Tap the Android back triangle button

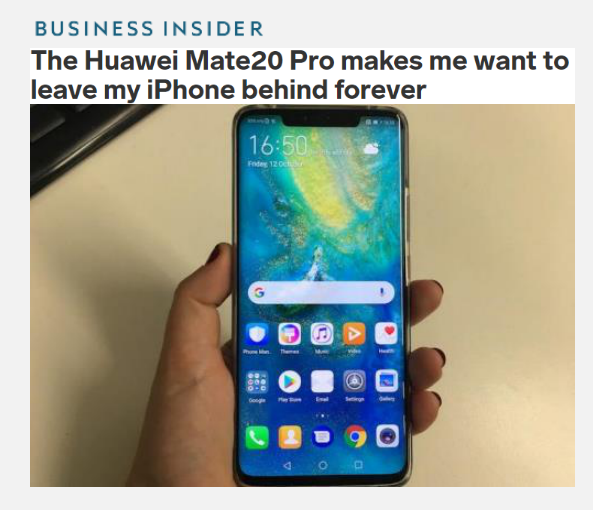coord(287,465)
